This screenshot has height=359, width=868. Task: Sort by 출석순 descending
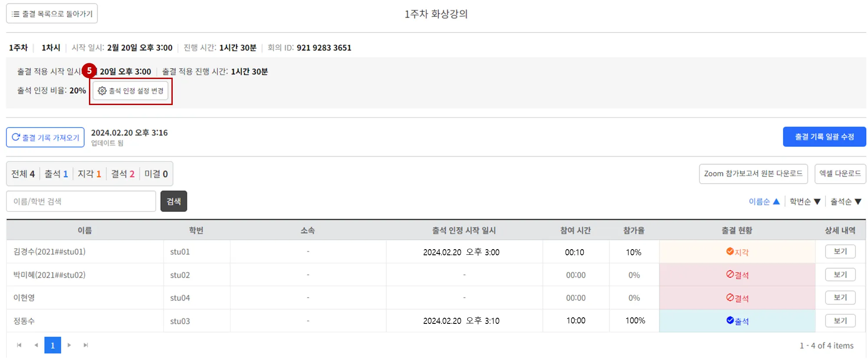845,201
